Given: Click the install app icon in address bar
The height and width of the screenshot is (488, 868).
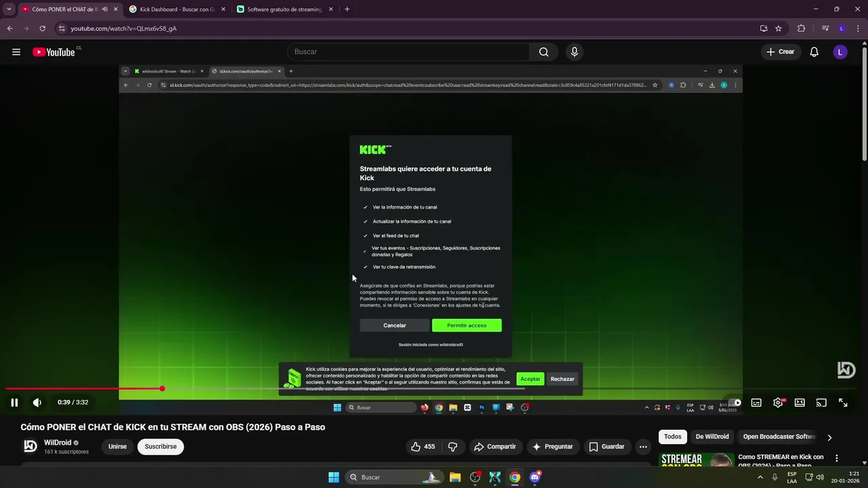Looking at the screenshot, I should pyautogui.click(x=764, y=28).
